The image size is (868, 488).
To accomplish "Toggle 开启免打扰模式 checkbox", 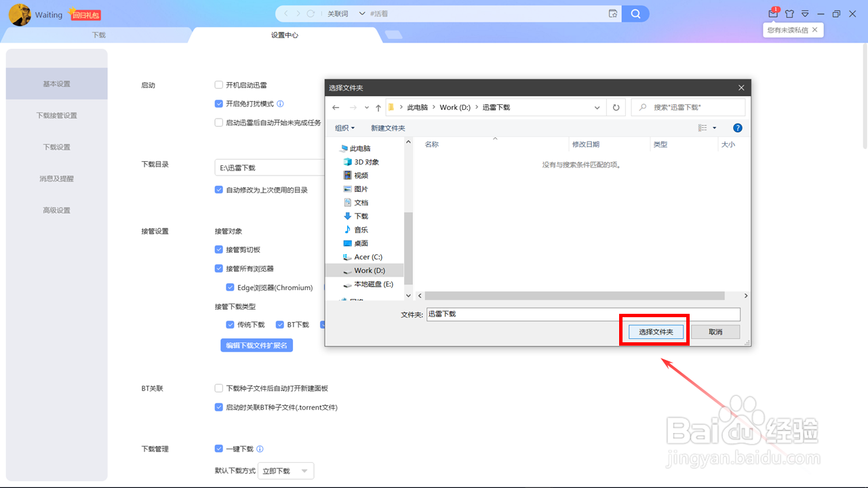I will click(219, 104).
